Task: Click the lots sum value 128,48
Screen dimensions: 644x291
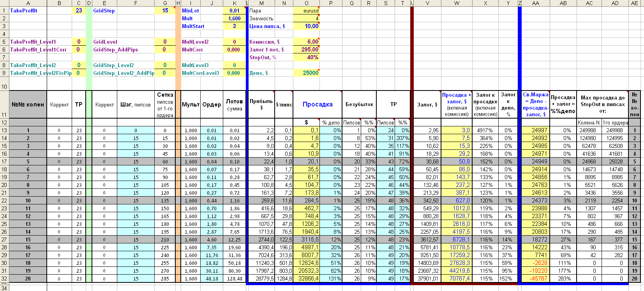Action: (x=235, y=279)
